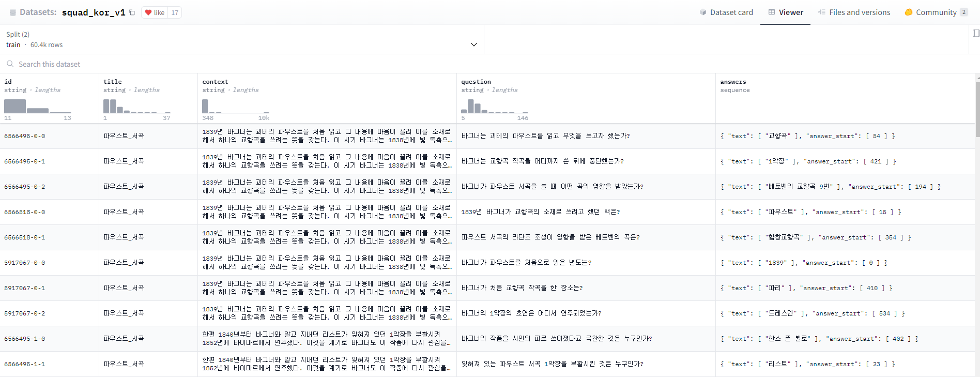Image resolution: width=980 pixels, height=377 pixels.
Task: Click the context lengths histogram
Action: (236, 106)
